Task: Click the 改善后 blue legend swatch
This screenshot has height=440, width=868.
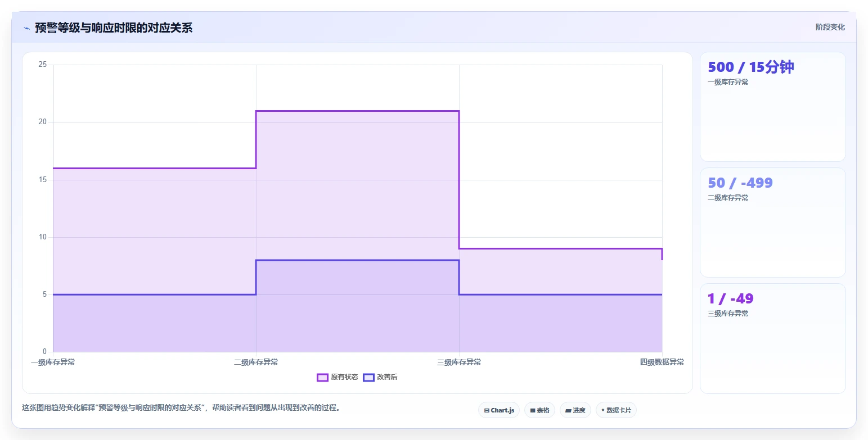Action: coord(368,377)
